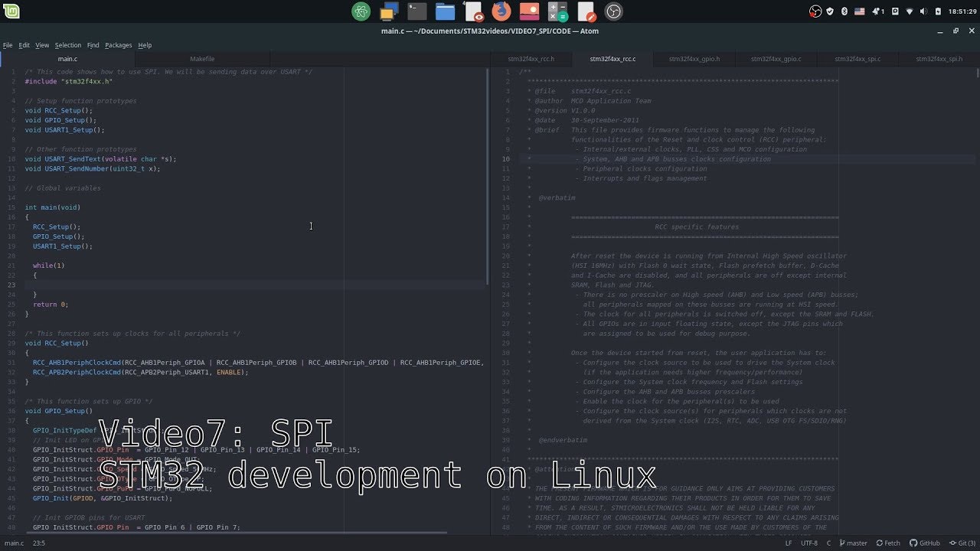Viewport: 980px width, 551px height.
Task: Click Fetch in the status bar
Action: click(888, 543)
